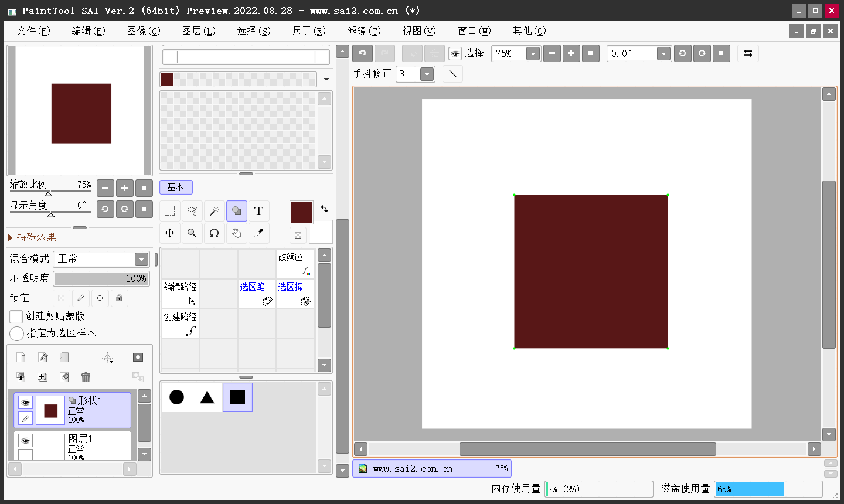Clear the current layer
844x504 pixels.
tap(64, 377)
